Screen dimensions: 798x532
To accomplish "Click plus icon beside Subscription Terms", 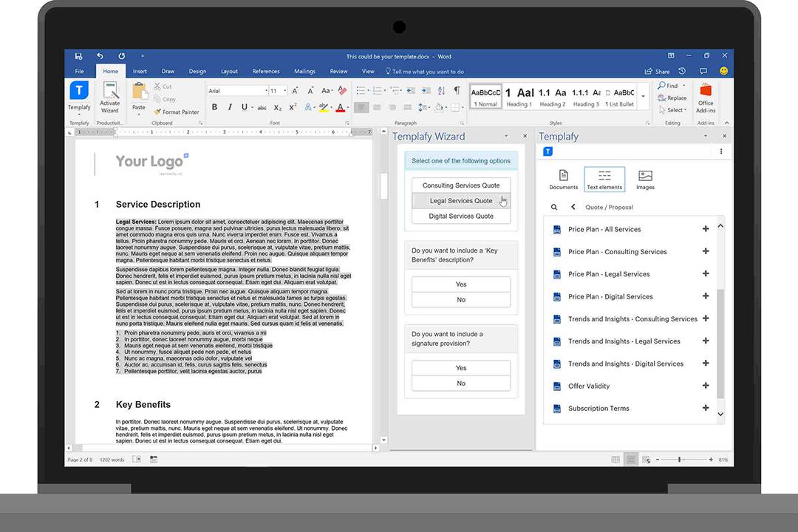I will 705,408.
